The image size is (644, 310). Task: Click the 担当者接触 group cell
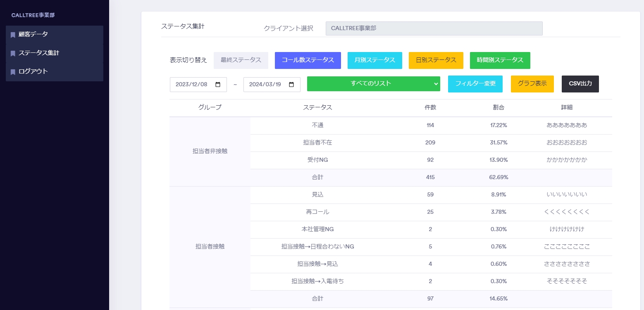210,247
